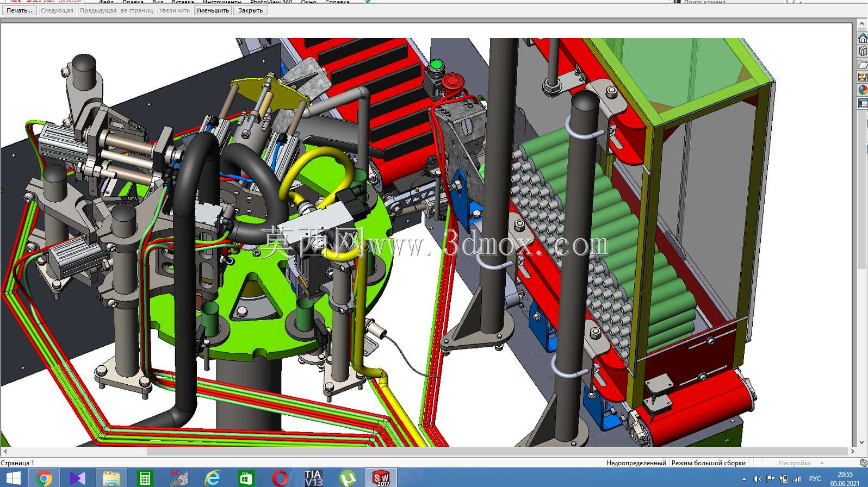Image resolution: width=868 pixels, height=487 pixels.
Task: Click the 'Режим большой сборки' status text
Action: coord(708,463)
